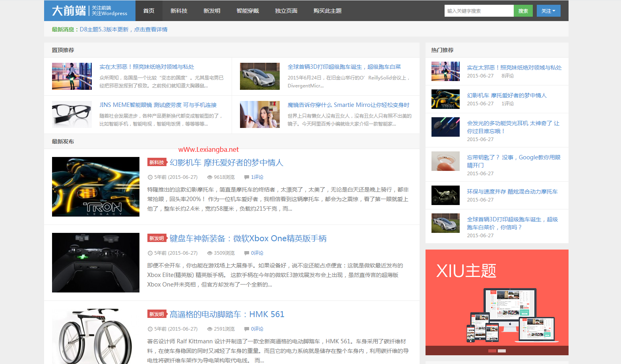Viewport: 621px width, 364px height.
Task: Select the first carousel indicator on the XIU主题 banner
Action: [492, 351]
